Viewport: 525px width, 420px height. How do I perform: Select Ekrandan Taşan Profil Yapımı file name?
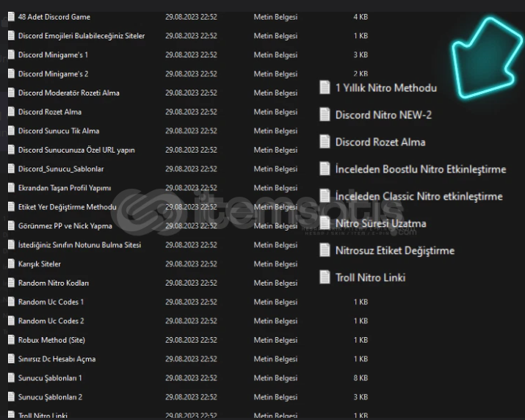(65, 188)
